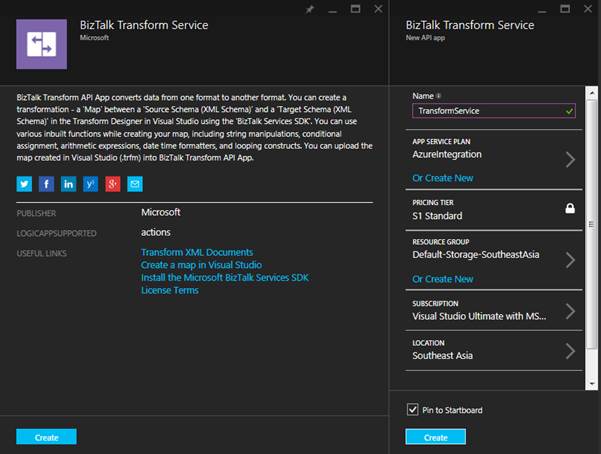Expand the Location chevron
Image resolution: width=601 pixels, height=454 pixels.
tap(570, 351)
